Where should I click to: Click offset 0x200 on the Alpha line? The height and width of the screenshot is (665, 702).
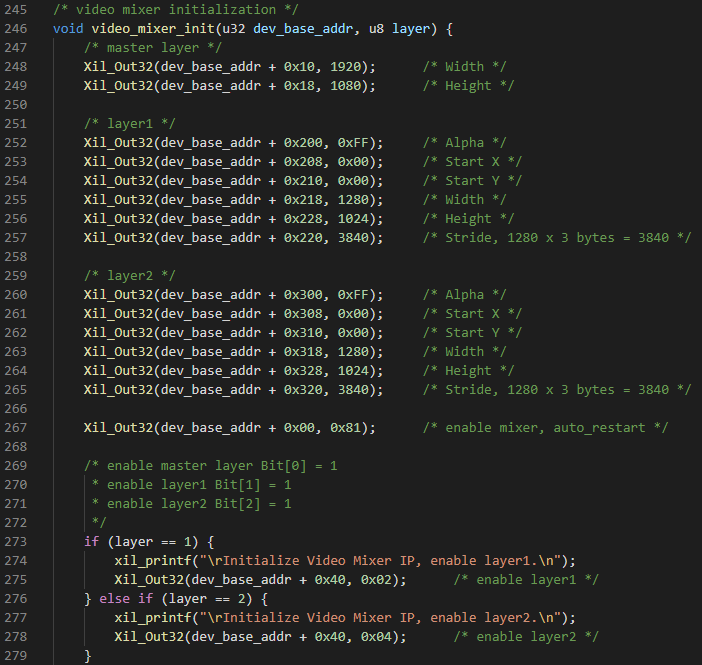[x=303, y=143]
